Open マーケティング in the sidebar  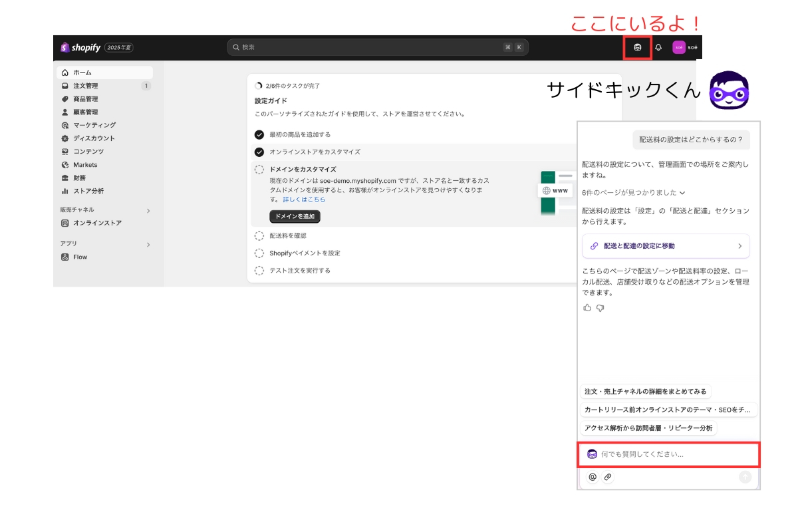(106, 125)
